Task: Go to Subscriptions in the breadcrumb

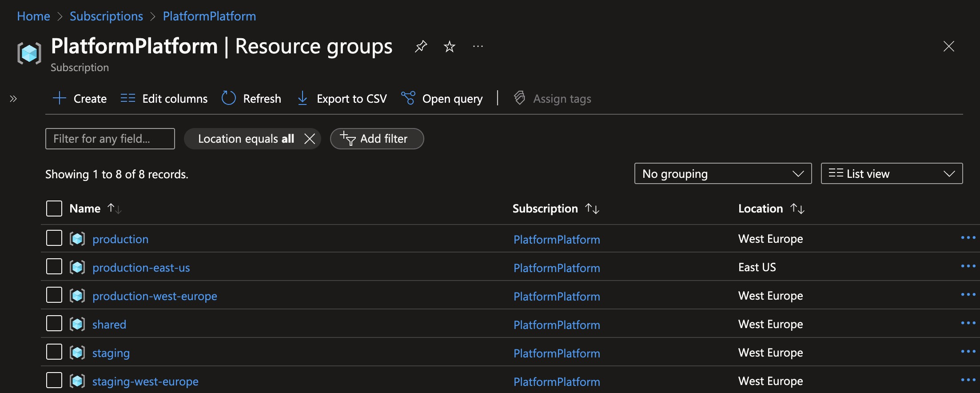Action: [106, 16]
